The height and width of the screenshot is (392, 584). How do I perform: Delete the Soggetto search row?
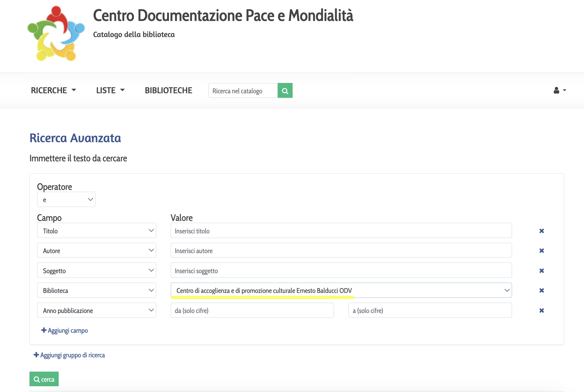click(x=541, y=271)
